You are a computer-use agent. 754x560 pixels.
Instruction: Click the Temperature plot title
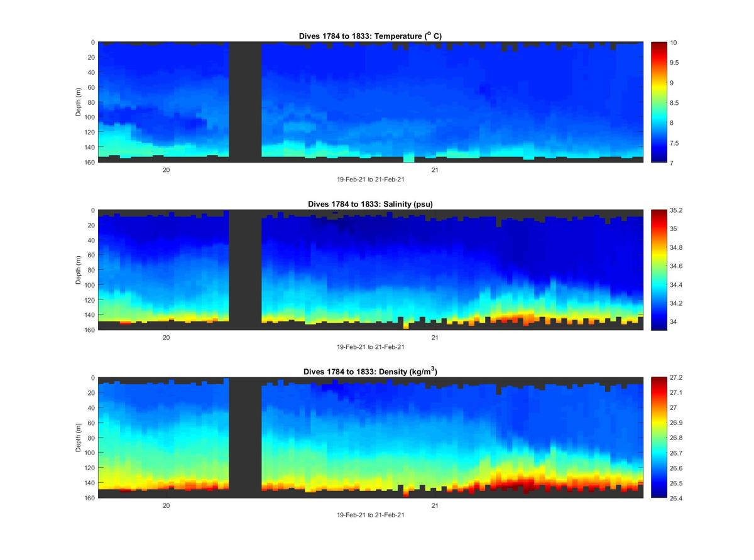point(370,36)
